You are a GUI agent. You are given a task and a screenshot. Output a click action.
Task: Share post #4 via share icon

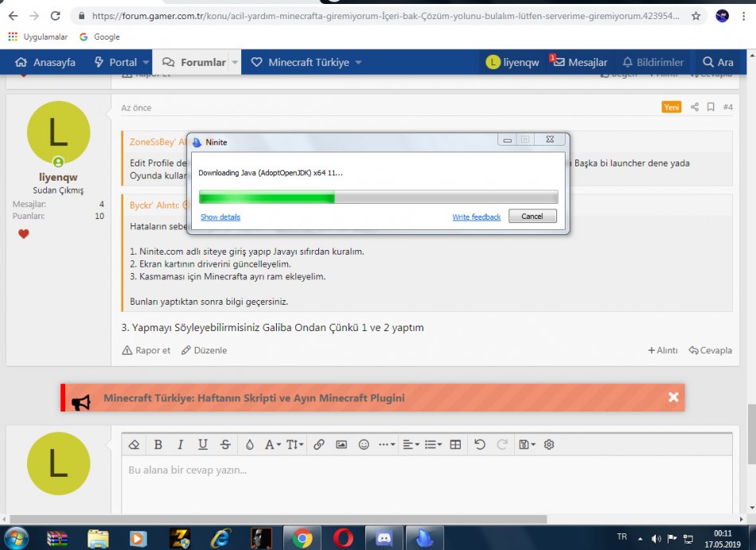point(694,107)
